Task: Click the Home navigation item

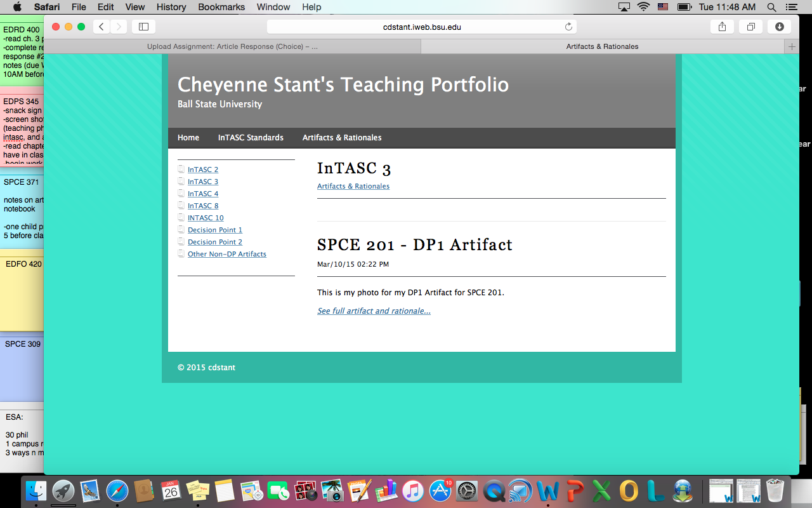Action: click(188, 138)
